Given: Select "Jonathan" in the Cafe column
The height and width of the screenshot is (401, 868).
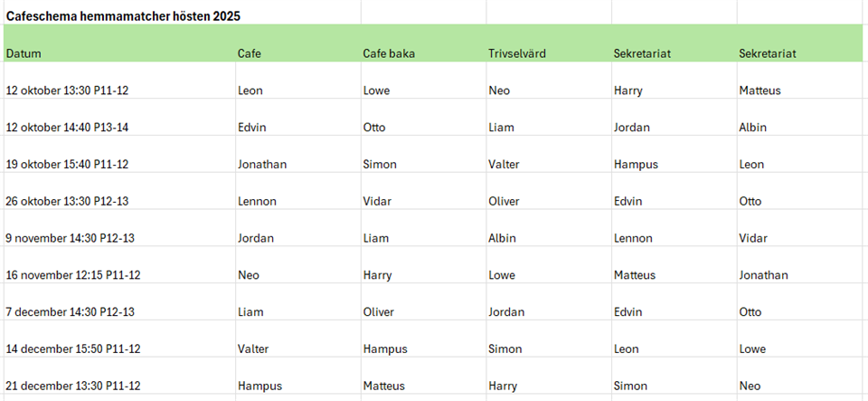Looking at the screenshot, I should click(x=262, y=165).
